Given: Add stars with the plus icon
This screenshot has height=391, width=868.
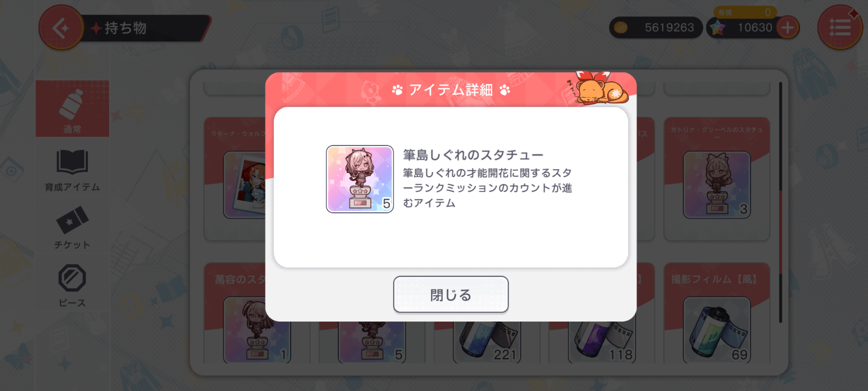Looking at the screenshot, I should coord(787,28).
